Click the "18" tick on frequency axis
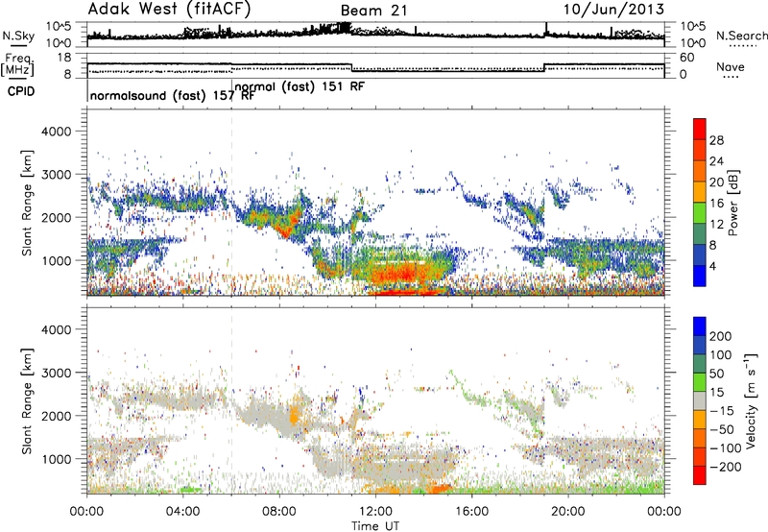 pos(64,58)
